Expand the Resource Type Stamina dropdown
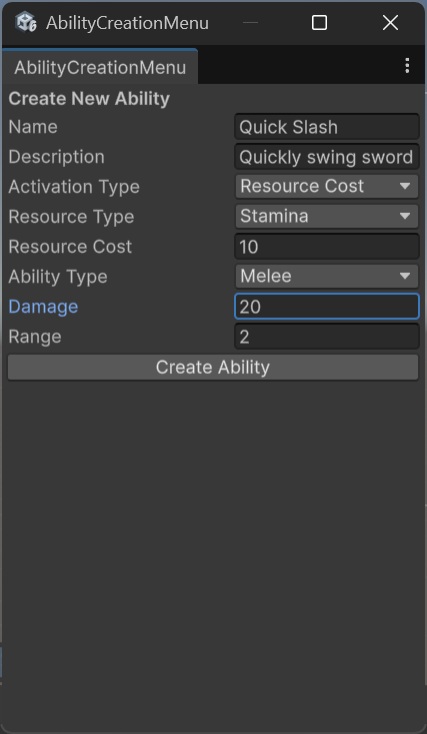 pos(327,216)
